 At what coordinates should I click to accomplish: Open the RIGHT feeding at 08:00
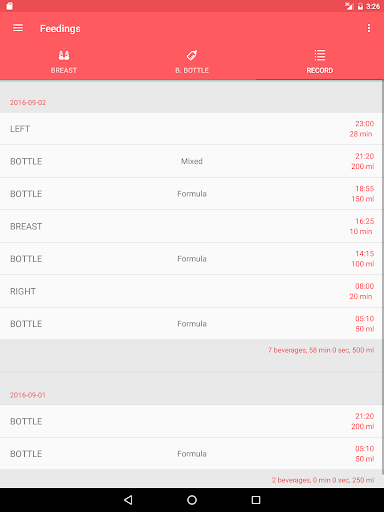click(x=191, y=291)
